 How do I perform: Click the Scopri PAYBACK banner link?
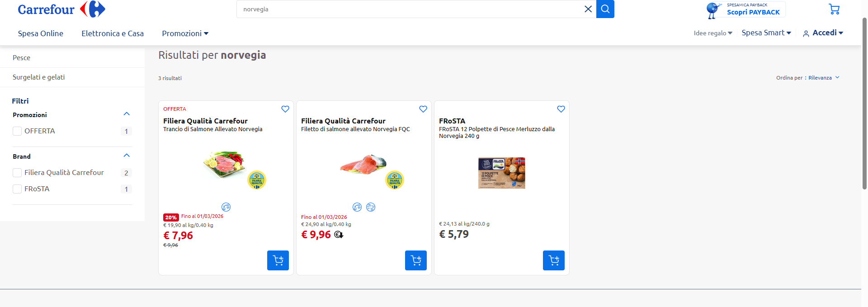[753, 9]
